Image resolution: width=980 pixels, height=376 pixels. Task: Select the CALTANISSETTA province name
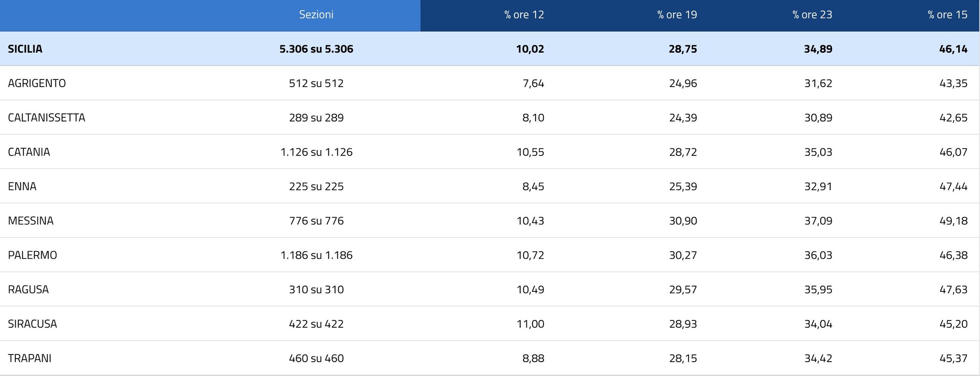[x=46, y=118]
